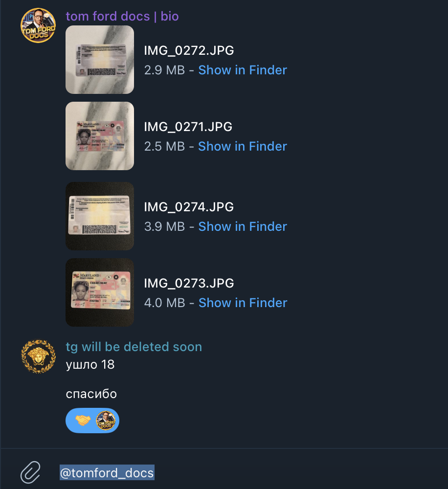Click the IMG_0272.JPG file name
Screen dimensions: 448x489
[189, 50]
